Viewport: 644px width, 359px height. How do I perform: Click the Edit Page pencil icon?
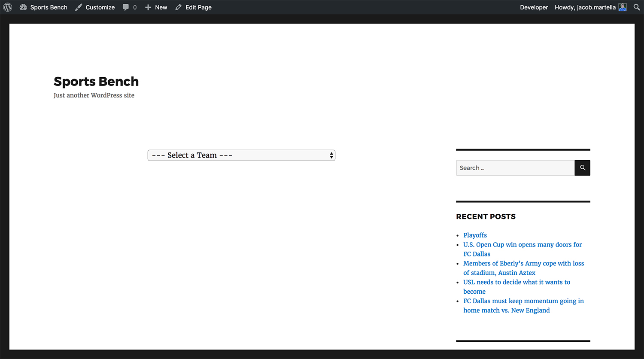tap(179, 7)
